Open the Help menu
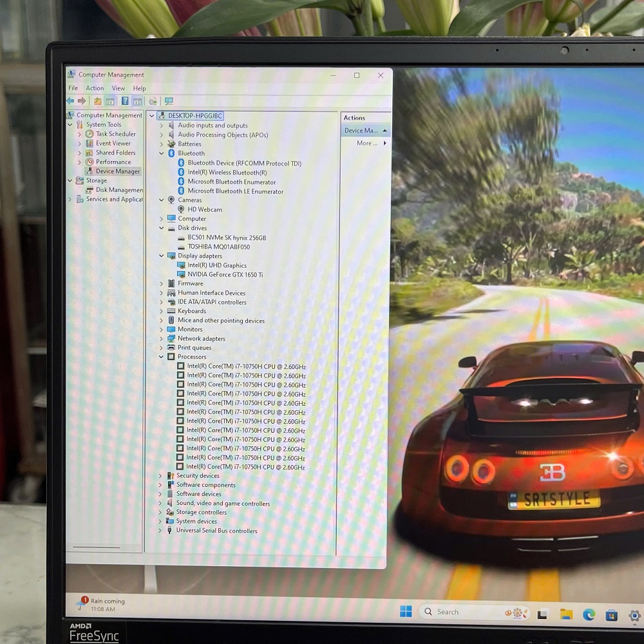 pos(139,88)
